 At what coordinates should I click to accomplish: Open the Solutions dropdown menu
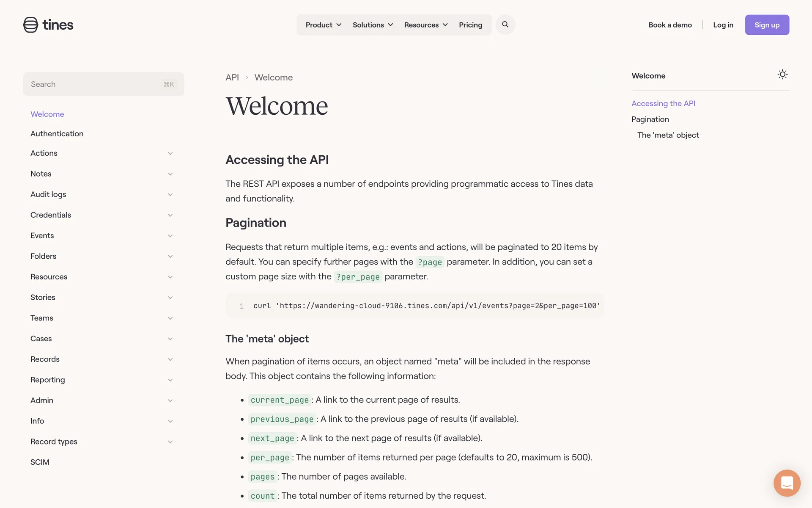tap(373, 25)
